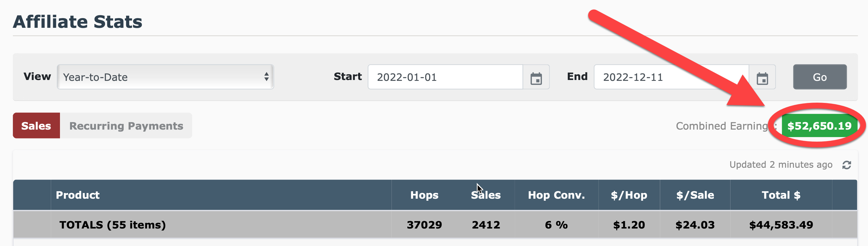This screenshot has height=246, width=868.
Task: Sort by the Hops column header
Action: 424,195
